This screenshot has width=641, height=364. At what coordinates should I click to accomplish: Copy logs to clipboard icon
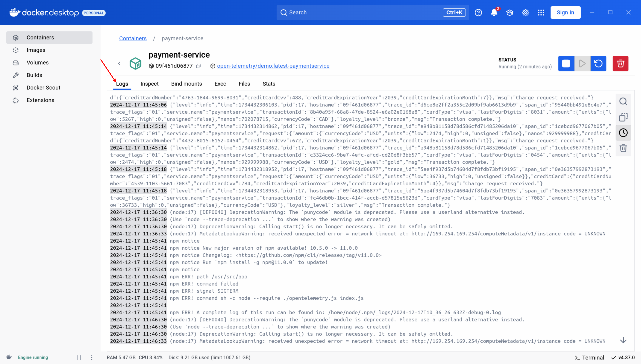[623, 117]
